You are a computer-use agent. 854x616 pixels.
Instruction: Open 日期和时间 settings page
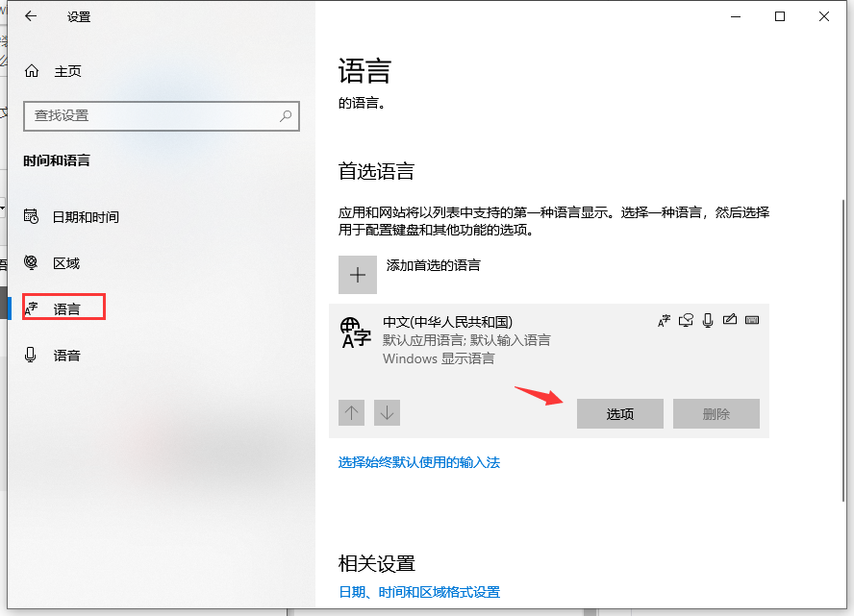(85, 217)
